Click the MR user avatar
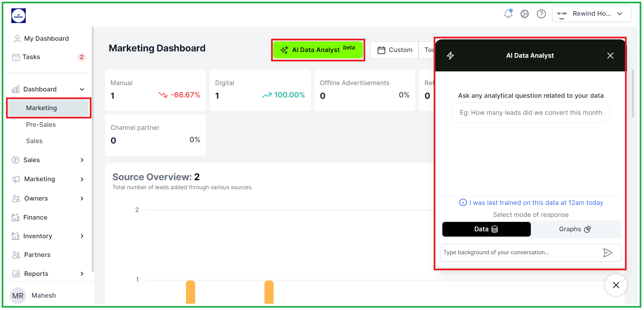Viewport: 644px width, 310px height. 18,296
